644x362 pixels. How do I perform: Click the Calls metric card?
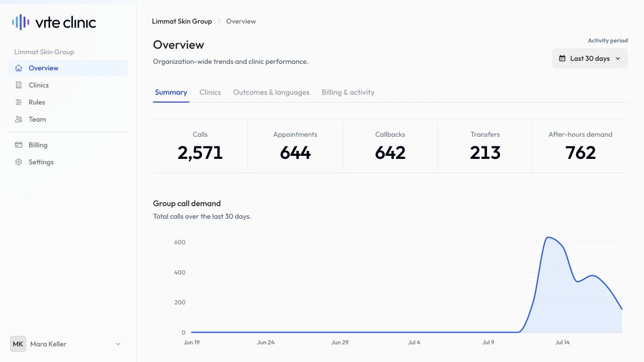click(x=200, y=146)
